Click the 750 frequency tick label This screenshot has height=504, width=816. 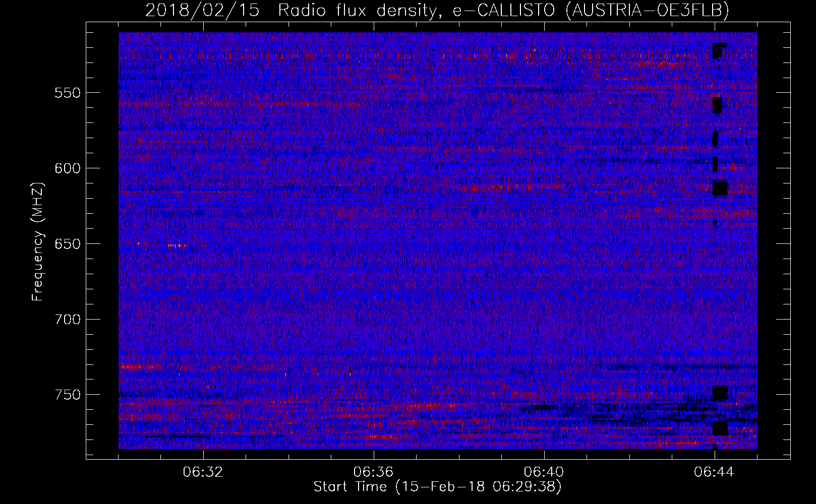click(x=68, y=395)
